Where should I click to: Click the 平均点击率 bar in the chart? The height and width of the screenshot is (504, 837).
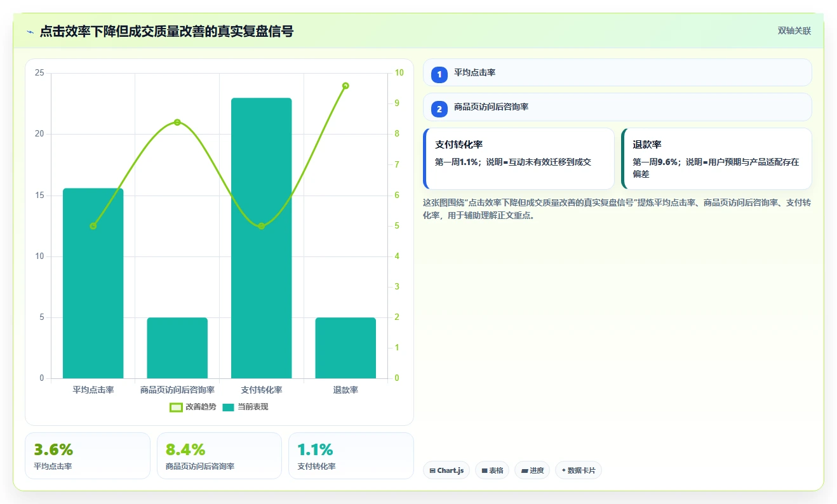(93, 283)
